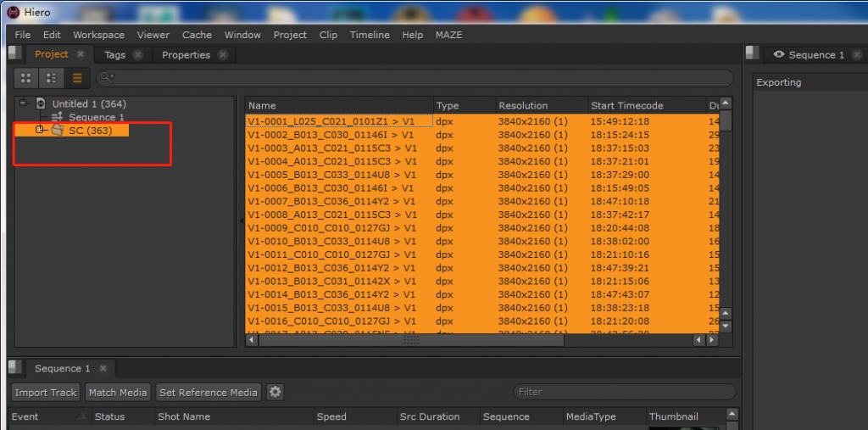Open the Workspace menu

[x=98, y=35]
